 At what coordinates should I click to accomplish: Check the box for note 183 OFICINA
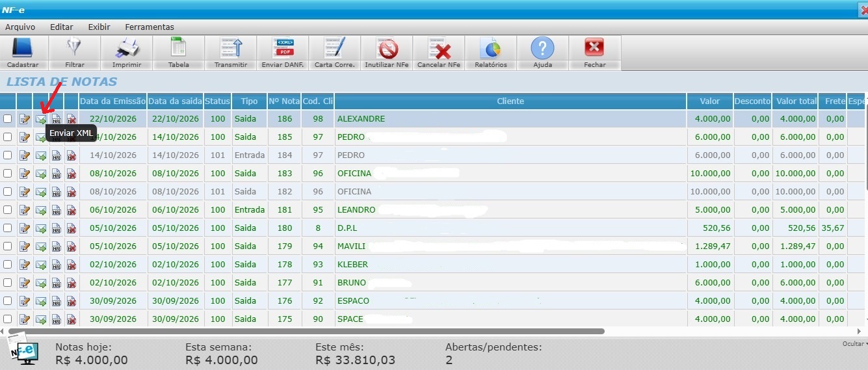pyautogui.click(x=7, y=174)
